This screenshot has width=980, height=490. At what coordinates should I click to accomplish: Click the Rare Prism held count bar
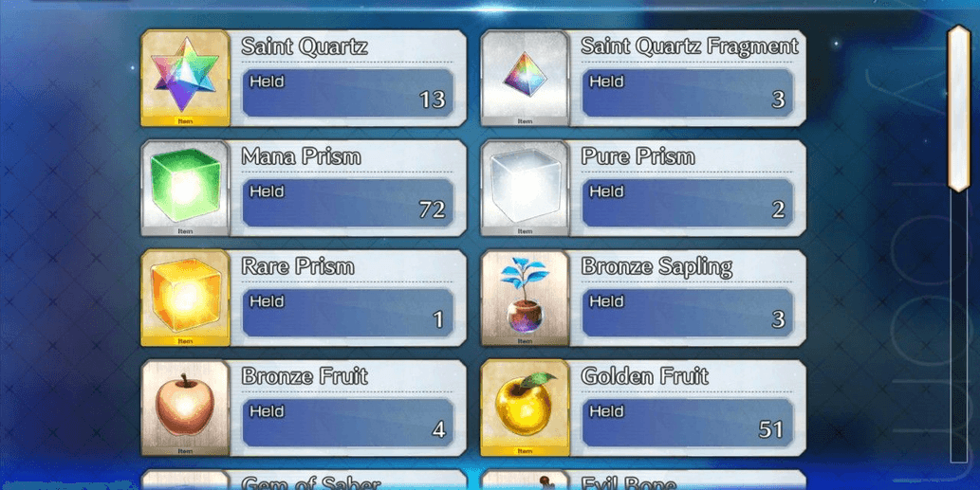[348, 313]
